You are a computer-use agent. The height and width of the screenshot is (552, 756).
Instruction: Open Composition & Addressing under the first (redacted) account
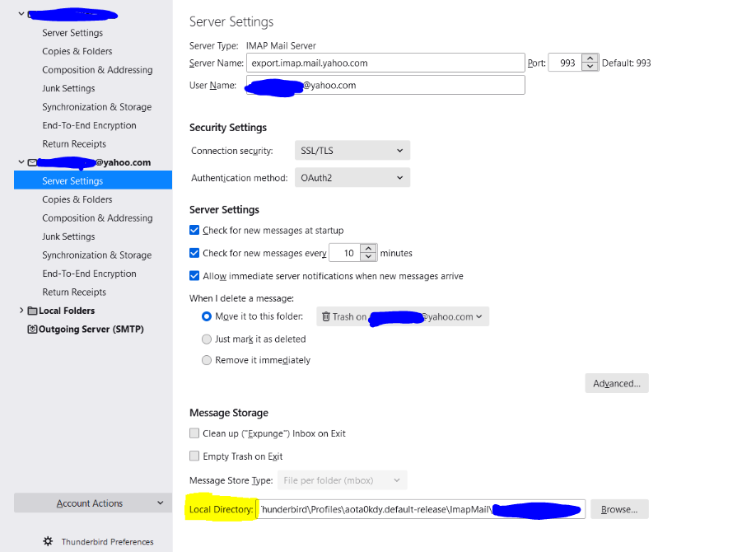(97, 70)
